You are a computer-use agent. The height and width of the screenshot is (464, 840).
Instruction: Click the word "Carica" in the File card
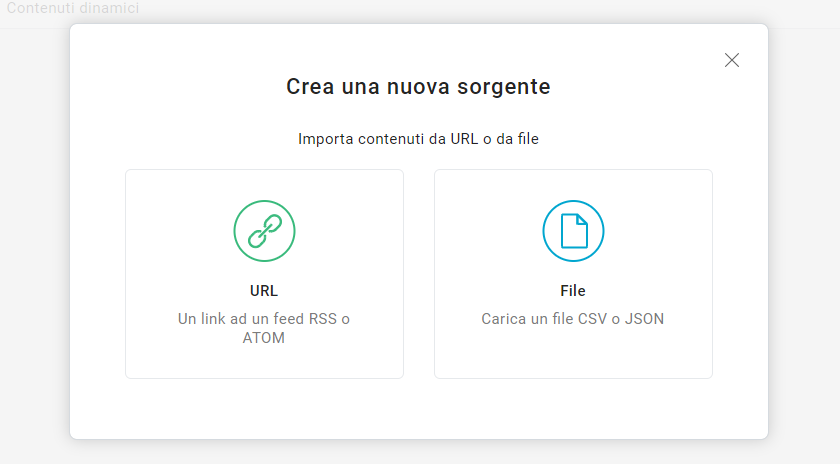503,319
